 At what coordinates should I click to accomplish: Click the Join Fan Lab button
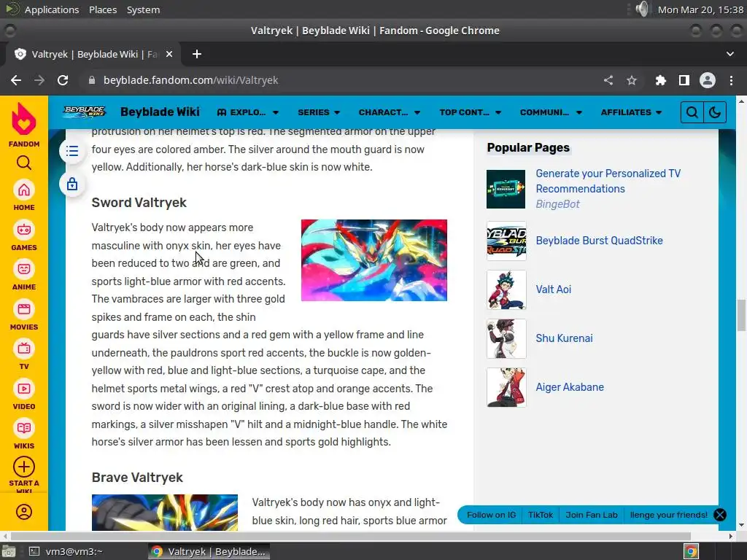tap(591, 515)
